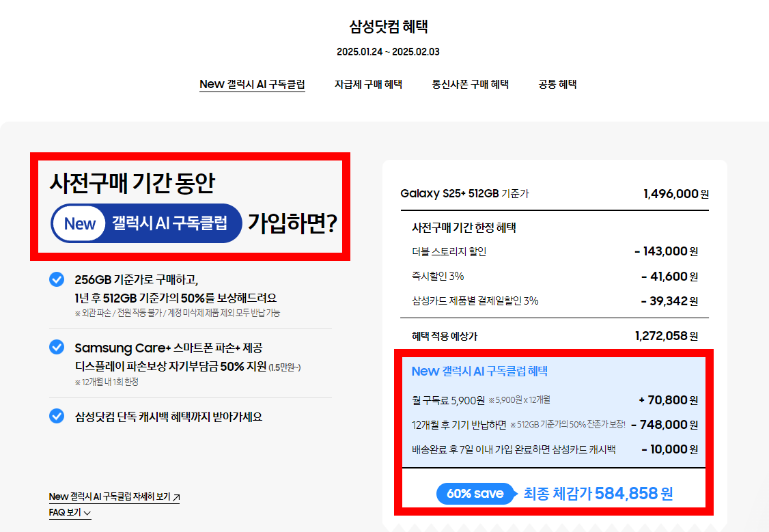The height and width of the screenshot is (532, 769).
Task: Click the check icon next to 256GB 기준가로 구매하고
Action: tap(57, 279)
